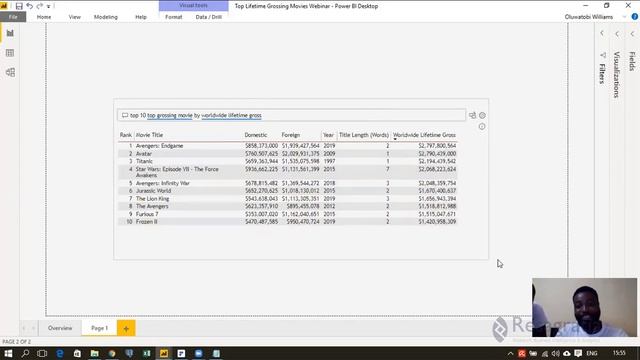Click the Undo arrow icon
The height and width of the screenshot is (360, 640).
(x=29, y=6)
